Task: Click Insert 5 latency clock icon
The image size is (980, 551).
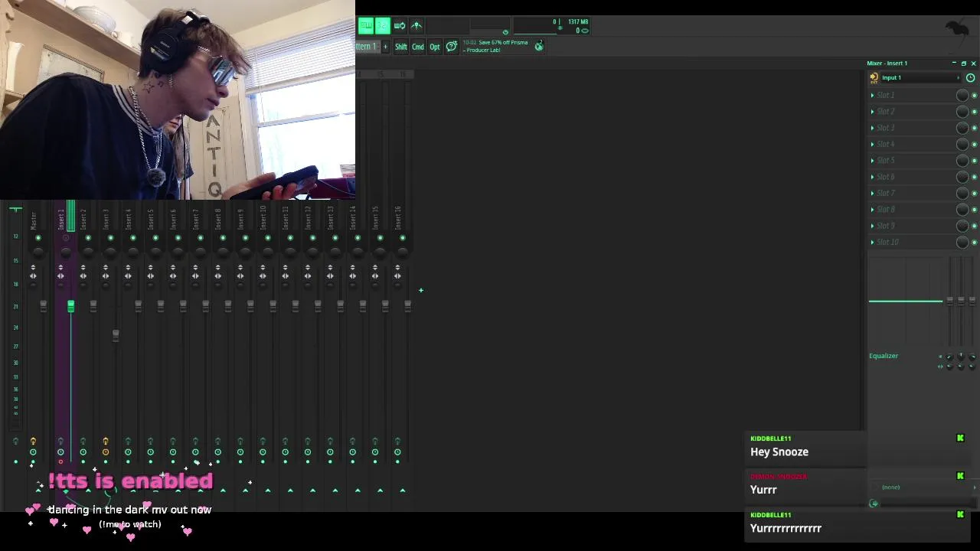Action: (x=150, y=452)
